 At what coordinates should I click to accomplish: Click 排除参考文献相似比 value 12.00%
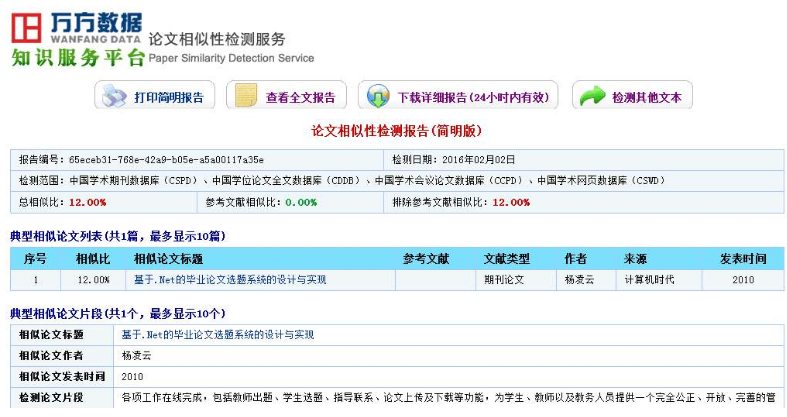click(511, 202)
